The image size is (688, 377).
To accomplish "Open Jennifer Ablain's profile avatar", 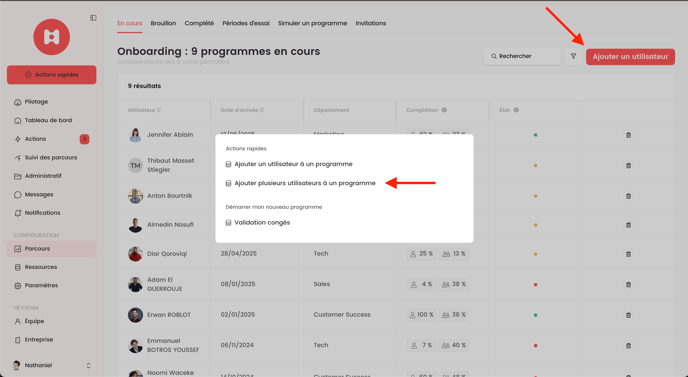I will (x=135, y=135).
